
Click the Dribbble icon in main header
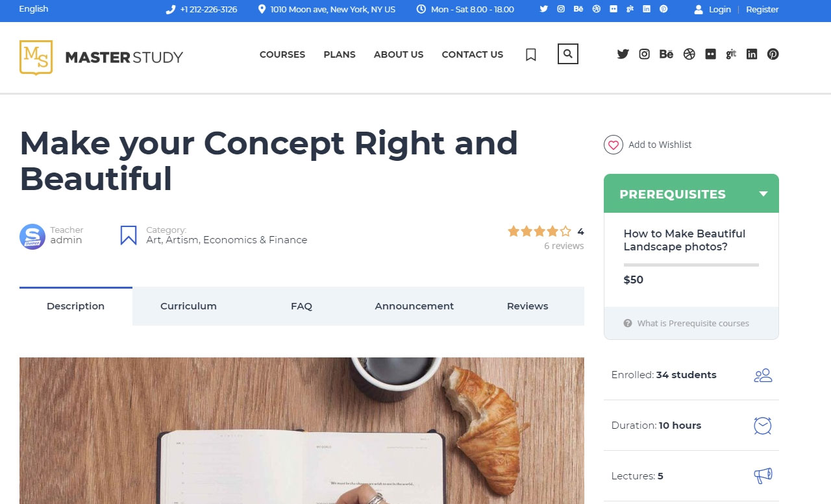click(x=689, y=54)
